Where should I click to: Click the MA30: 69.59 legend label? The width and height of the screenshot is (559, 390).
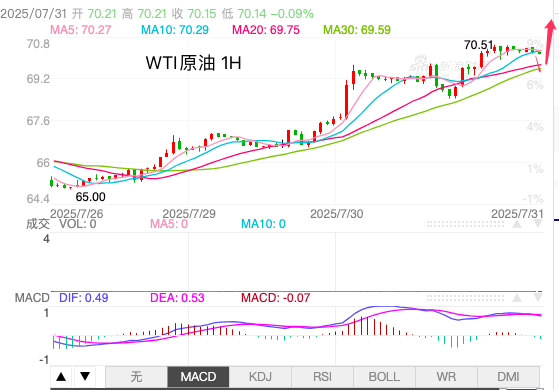357,30
